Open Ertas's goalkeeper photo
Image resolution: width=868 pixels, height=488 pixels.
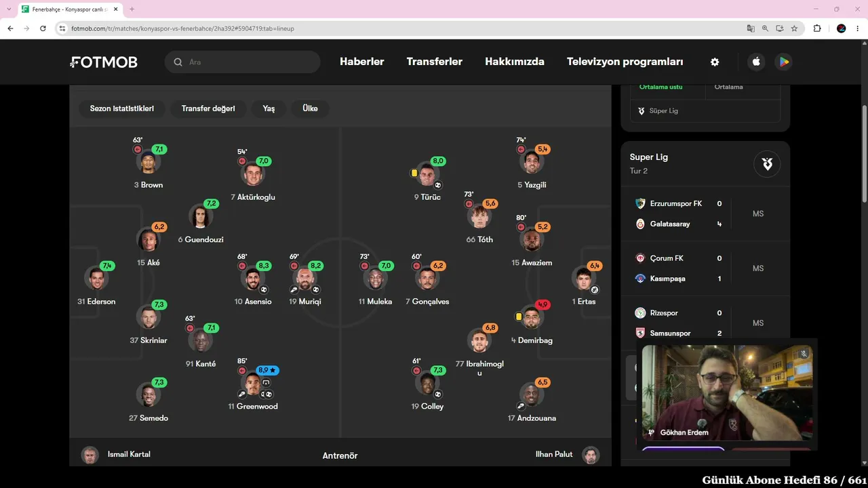[584, 279]
